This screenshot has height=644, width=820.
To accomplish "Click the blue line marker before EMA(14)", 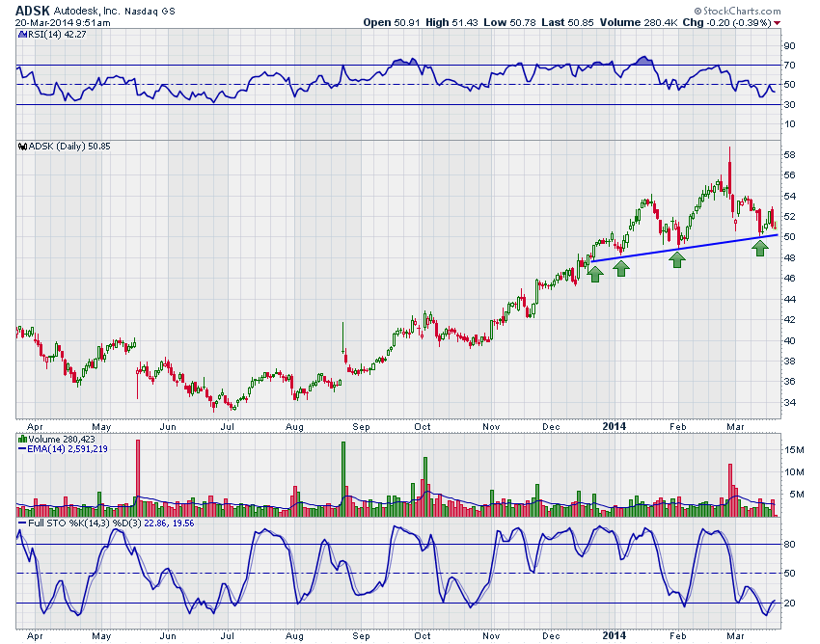I will [x=22, y=449].
